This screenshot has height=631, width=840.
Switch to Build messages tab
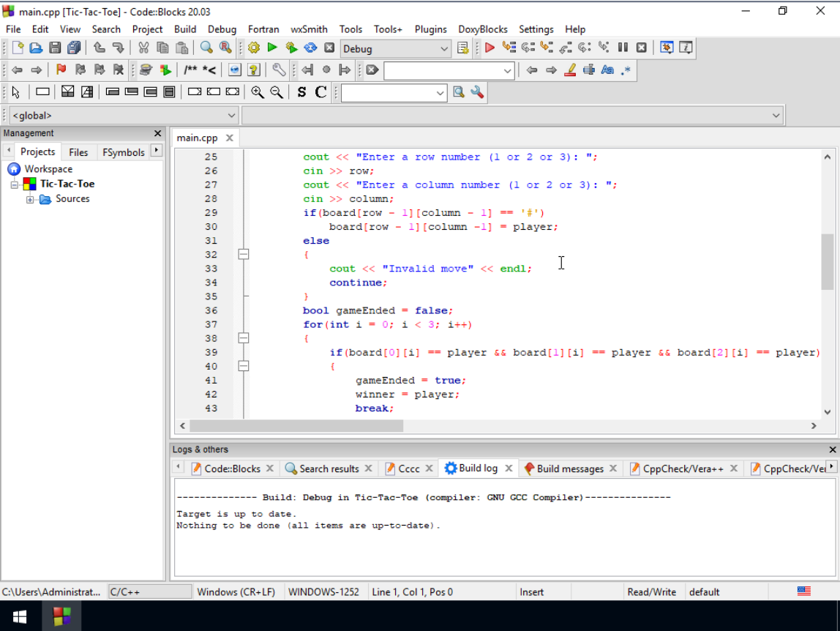[569, 468]
